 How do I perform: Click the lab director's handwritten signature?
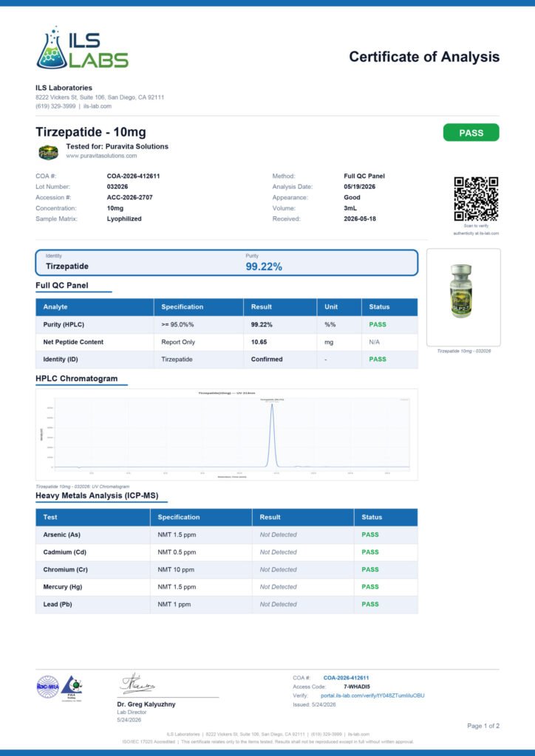[137, 684]
